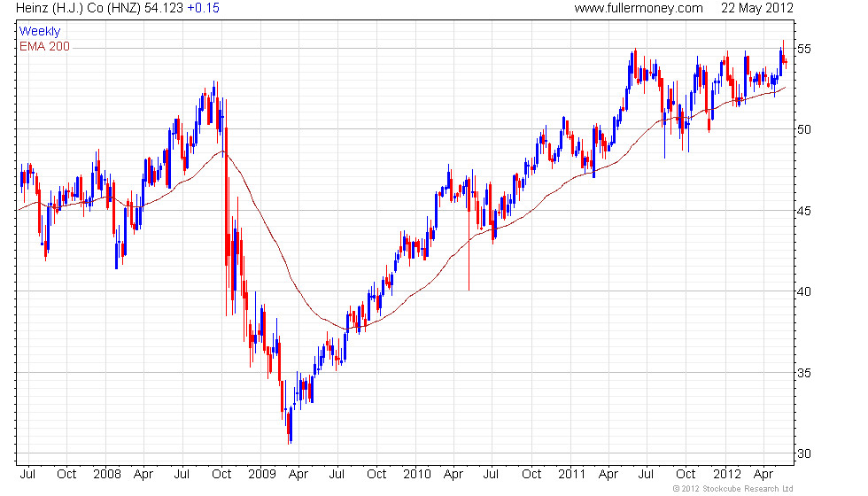The height and width of the screenshot is (496, 868).
Task: Click the 35 price axis label
Action: [804, 373]
